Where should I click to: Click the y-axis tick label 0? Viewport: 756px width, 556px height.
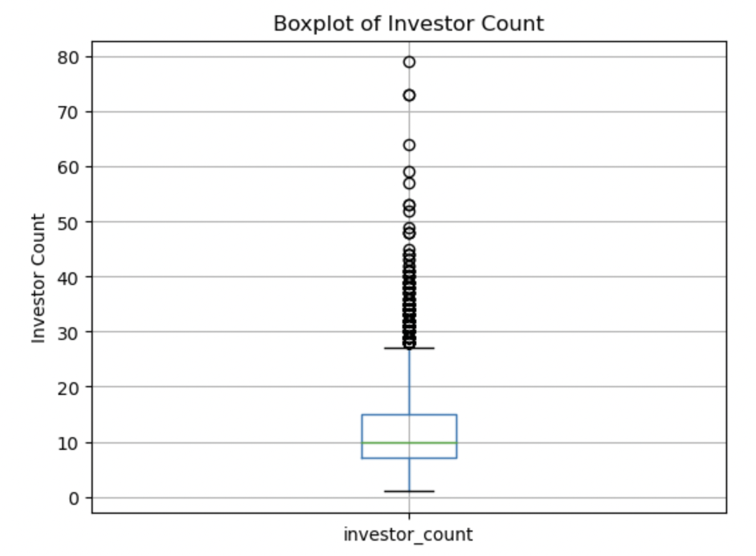tap(73, 498)
